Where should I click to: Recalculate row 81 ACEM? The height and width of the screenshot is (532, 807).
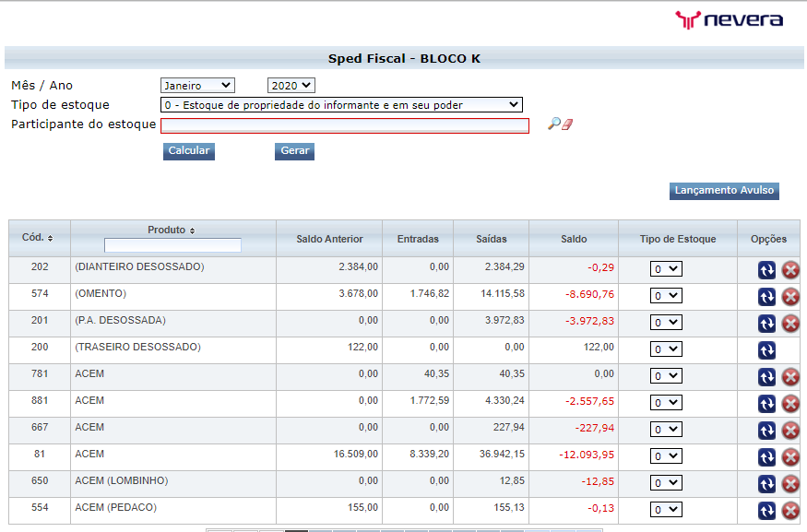click(x=766, y=457)
